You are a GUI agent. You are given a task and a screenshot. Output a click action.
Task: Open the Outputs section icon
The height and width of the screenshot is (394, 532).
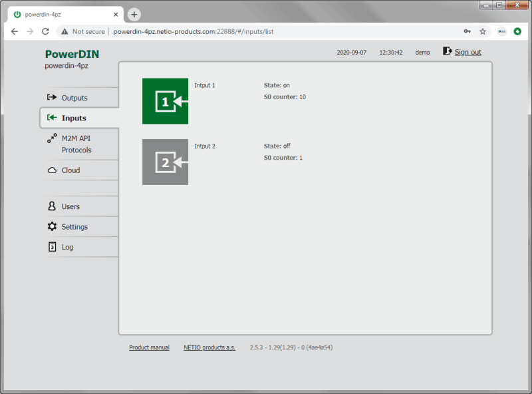point(52,97)
